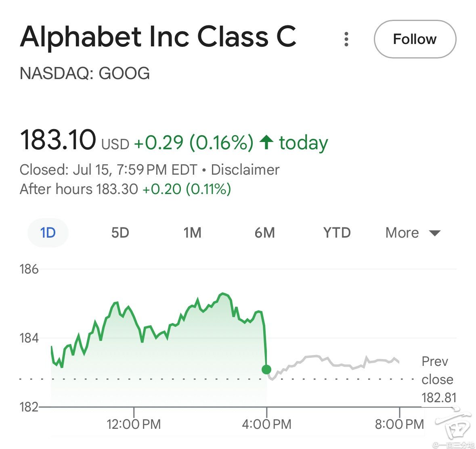Open the Disclaimer link
The image size is (476, 449).
245,169
